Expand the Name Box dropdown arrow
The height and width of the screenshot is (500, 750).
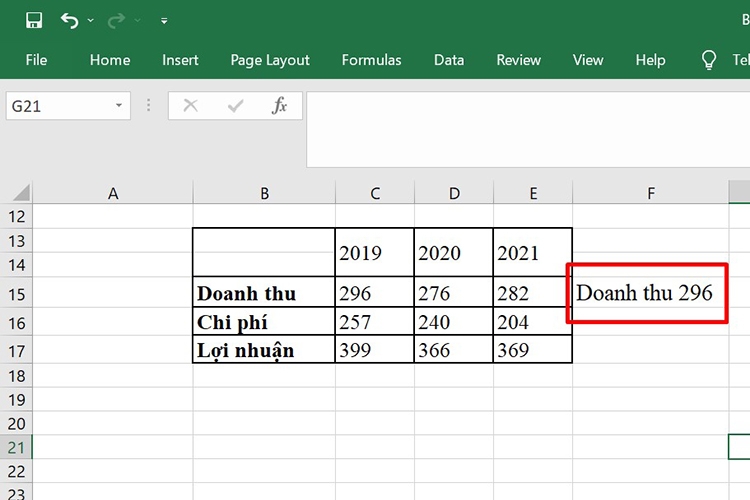pyautogui.click(x=119, y=105)
